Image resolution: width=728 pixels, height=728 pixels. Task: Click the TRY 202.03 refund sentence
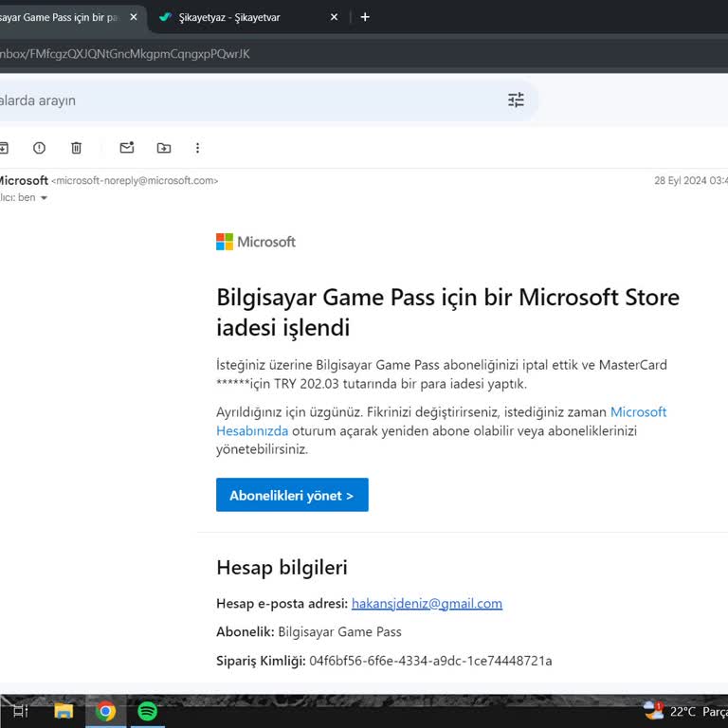tap(442, 374)
